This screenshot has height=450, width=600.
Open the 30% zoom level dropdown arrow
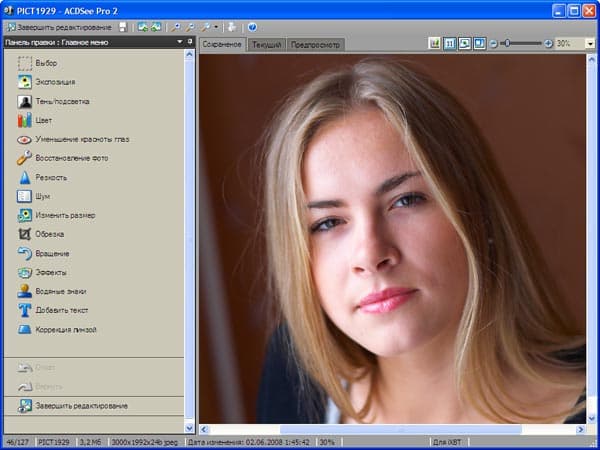(590, 44)
